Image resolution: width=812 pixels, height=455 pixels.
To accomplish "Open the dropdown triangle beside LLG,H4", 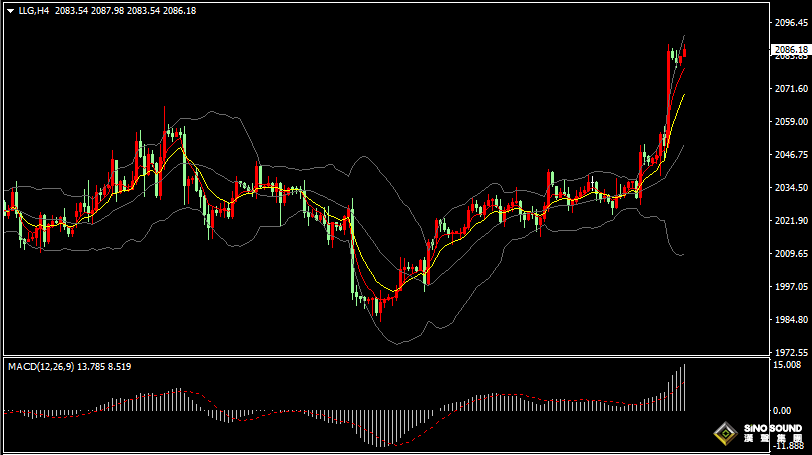I will pyautogui.click(x=10, y=10).
